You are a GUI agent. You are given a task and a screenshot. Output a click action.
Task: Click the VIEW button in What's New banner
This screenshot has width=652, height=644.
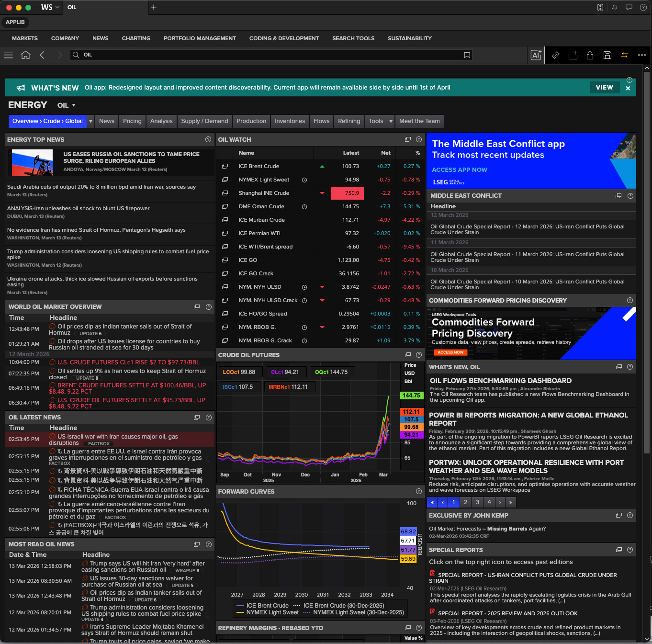pos(604,88)
